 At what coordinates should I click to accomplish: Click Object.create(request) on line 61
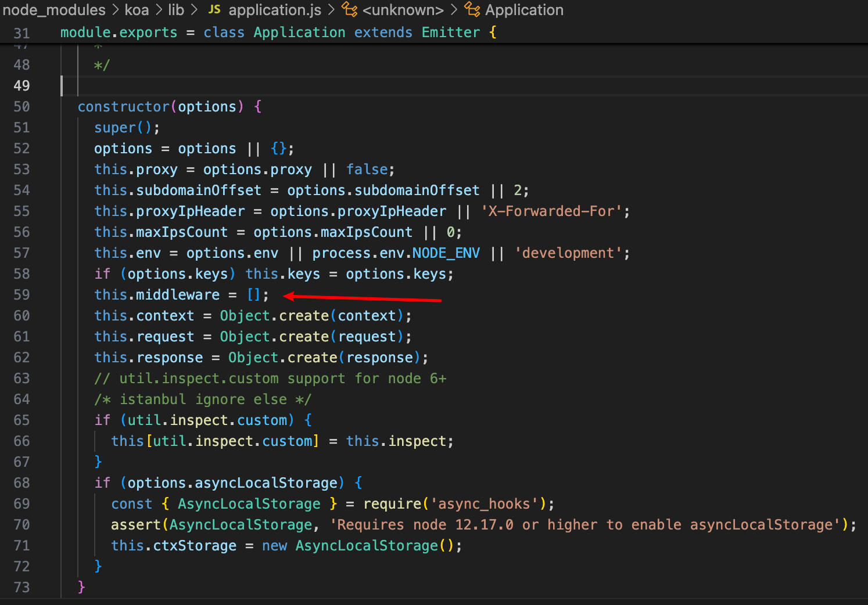(x=312, y=337)
